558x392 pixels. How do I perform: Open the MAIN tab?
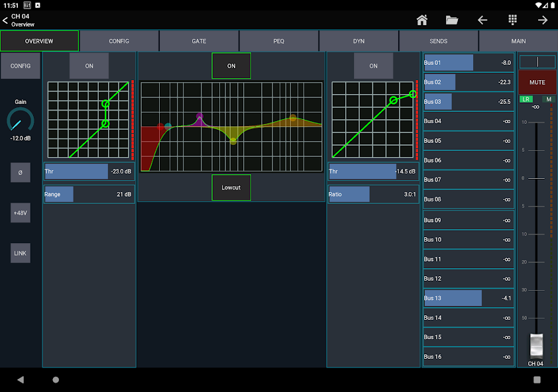(518, 41)
